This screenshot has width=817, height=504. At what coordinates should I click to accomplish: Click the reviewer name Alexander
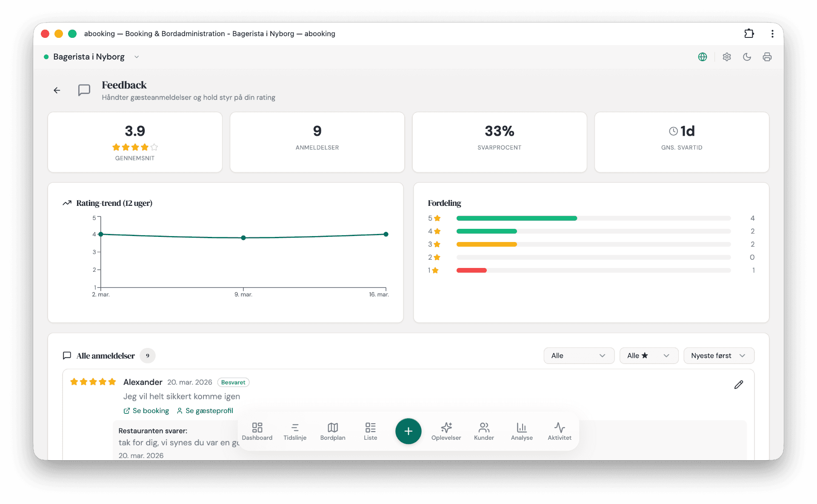(143, 382)
